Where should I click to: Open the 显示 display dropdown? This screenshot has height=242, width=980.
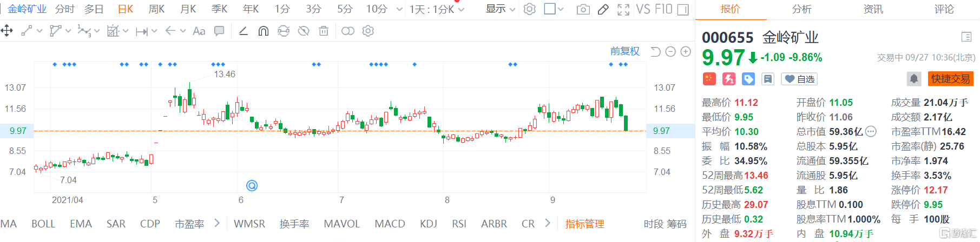501,9
